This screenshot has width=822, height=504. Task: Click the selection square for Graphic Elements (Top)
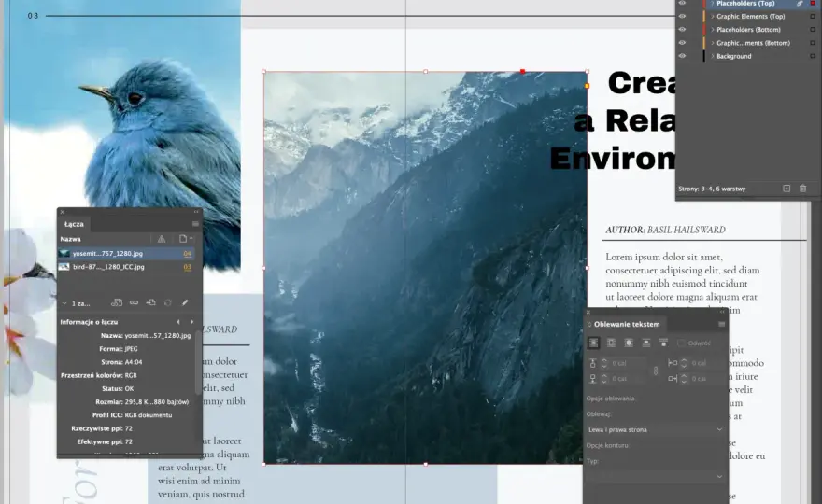[x=813, y=17]
